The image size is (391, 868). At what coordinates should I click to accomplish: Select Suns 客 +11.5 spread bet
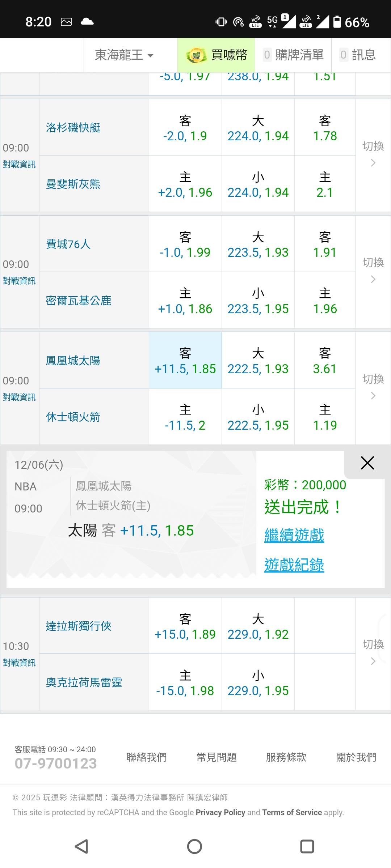[185, 361]
